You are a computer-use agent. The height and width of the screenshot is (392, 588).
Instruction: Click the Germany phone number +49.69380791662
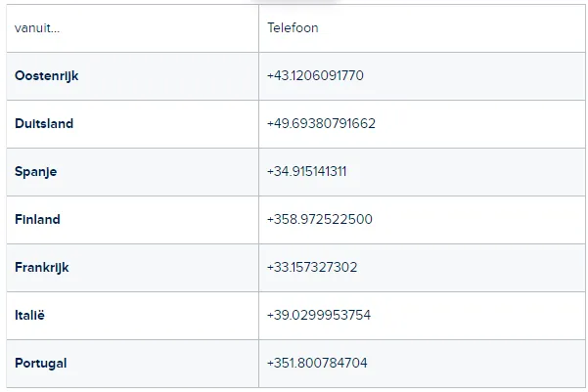tap(321, 124)
